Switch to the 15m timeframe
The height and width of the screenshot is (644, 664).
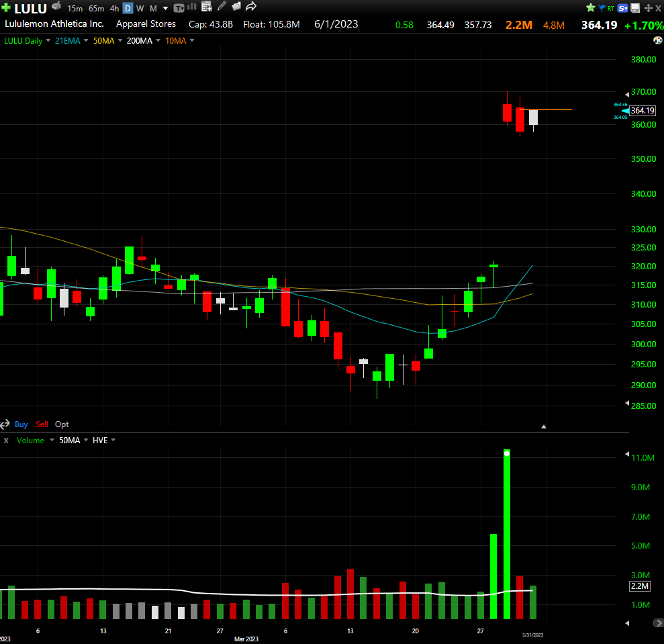75,9
